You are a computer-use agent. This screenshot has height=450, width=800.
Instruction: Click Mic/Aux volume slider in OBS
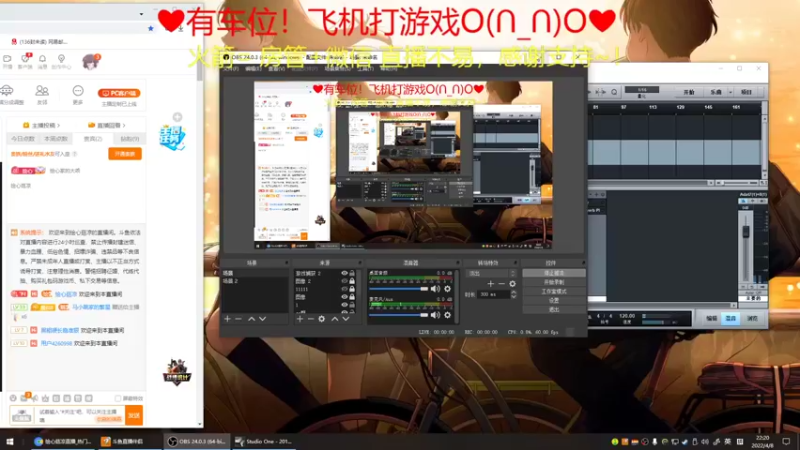pos(398,315)
